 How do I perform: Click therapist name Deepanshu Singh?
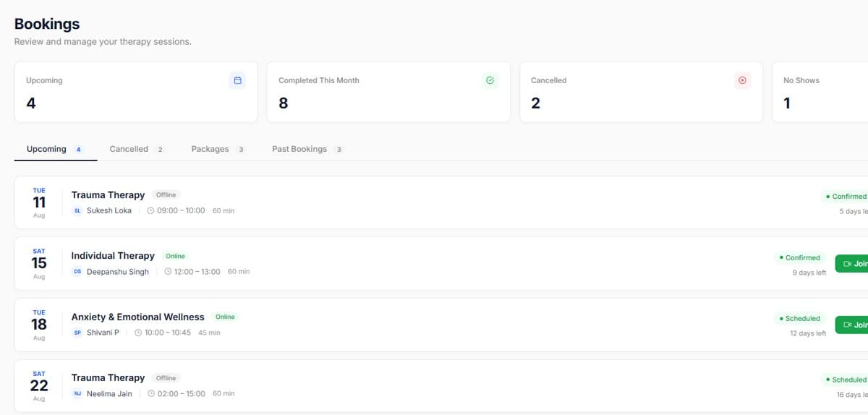118,272
